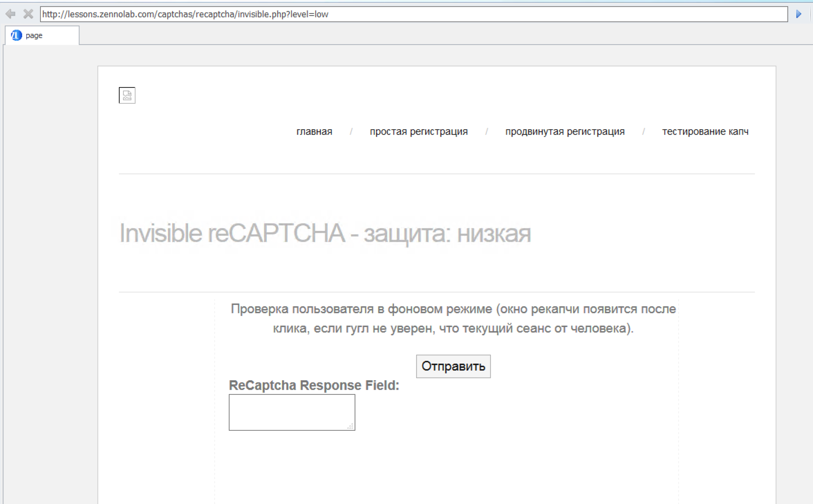Viewport: 813px width, 504px height.
Task: Click the blue go arrow next to address bar
Action: tap(798, 14)
